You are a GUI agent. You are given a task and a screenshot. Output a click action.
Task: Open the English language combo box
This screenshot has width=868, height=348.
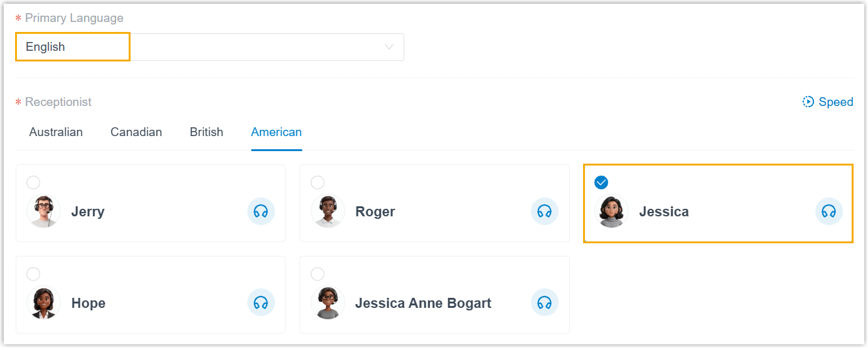207,47
